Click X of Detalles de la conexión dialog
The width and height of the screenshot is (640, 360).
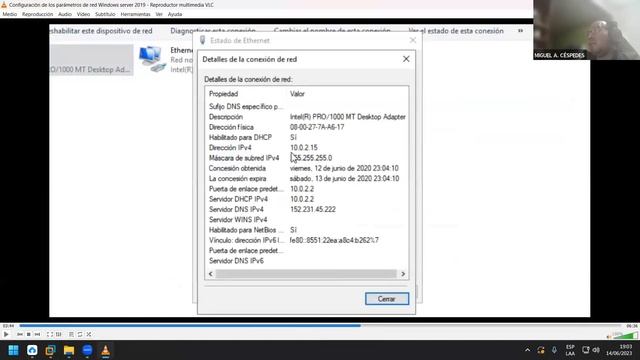[406, 59]
